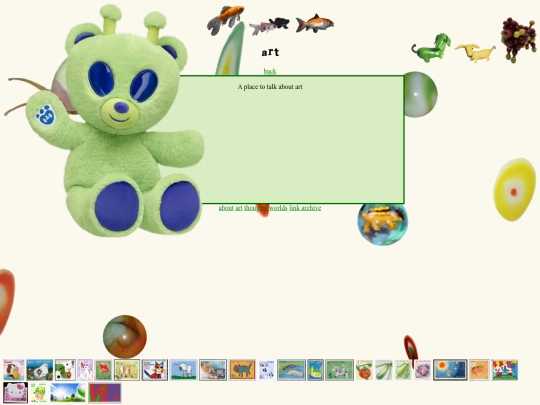Open the 'link archive' navigation link

[305, 208]
